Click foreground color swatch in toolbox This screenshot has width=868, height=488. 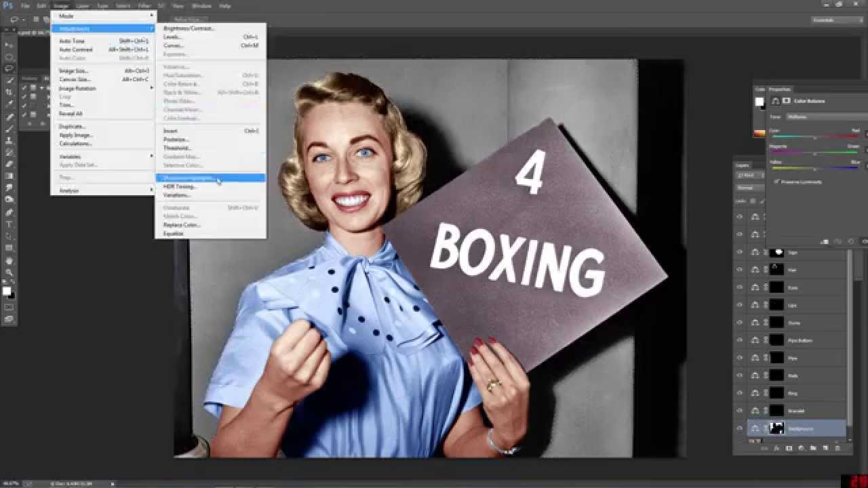tap(6, 291)
